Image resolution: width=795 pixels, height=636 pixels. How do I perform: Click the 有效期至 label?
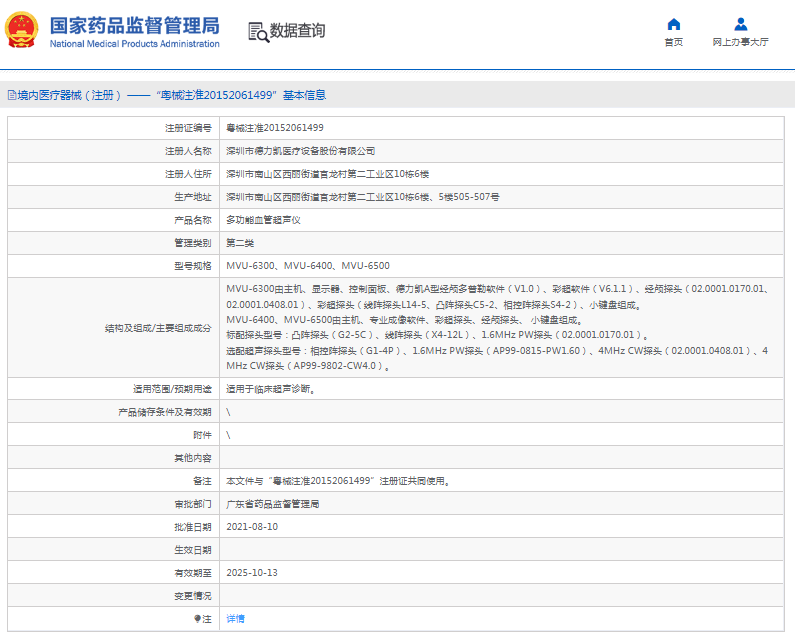click(x=193, y=573)
